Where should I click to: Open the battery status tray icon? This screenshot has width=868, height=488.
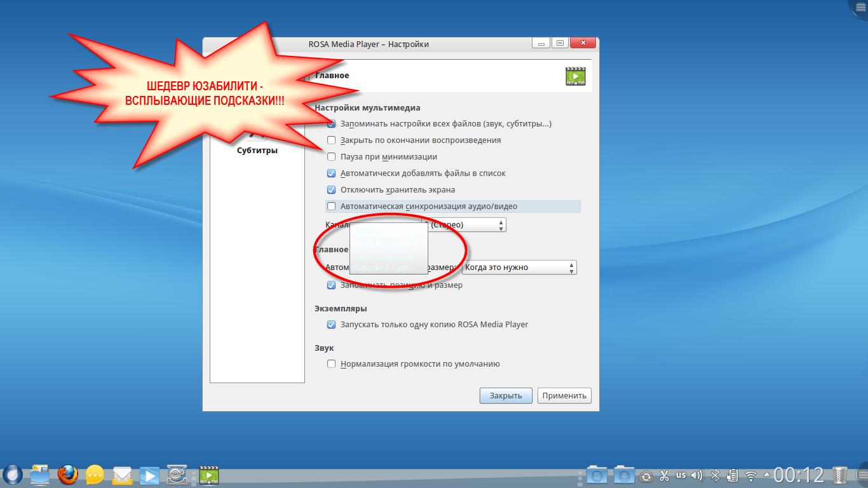(x=732, y=475)
